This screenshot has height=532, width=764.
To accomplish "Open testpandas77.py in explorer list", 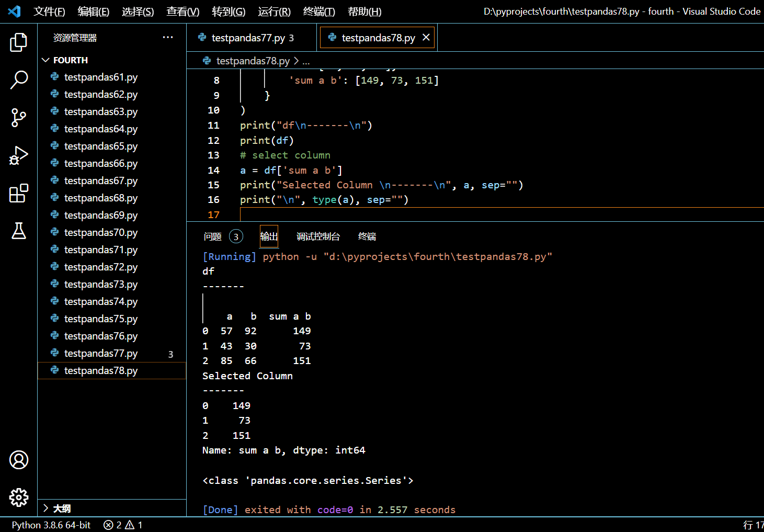I will pos(112,353).
